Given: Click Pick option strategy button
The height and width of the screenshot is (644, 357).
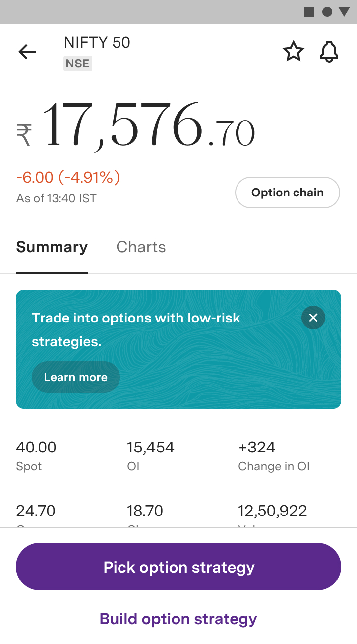Looking at the screenshot, I should (178, 567).
